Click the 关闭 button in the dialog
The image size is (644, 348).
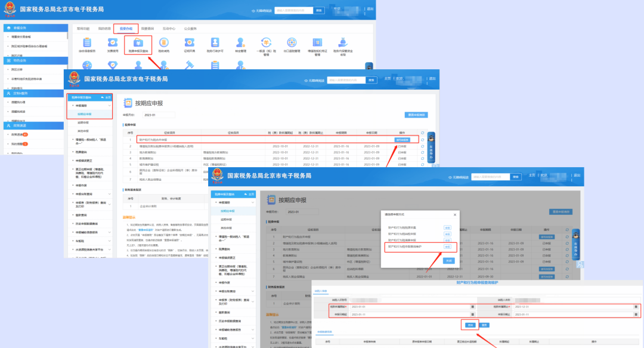click(449, 261)
